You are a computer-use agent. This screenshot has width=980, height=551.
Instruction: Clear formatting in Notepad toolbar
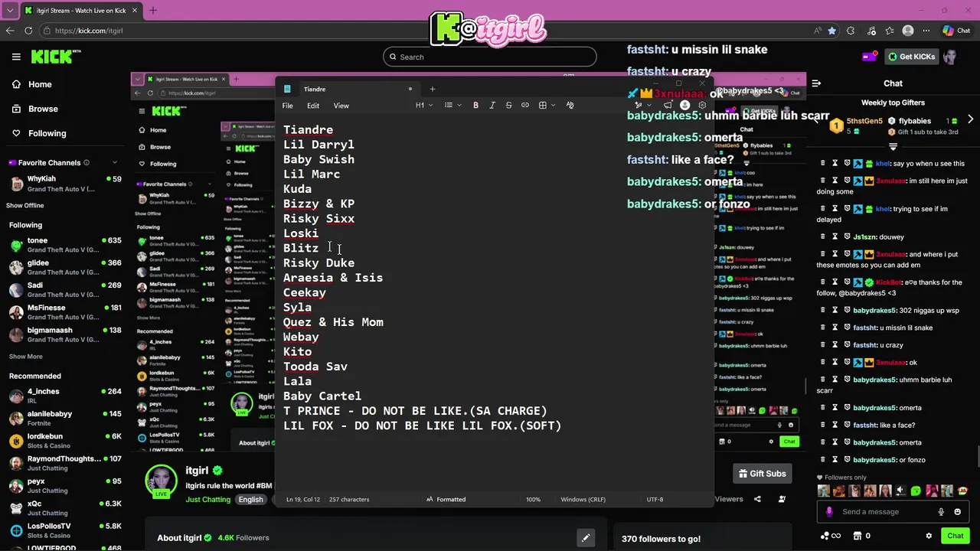(x=570, y=106)
